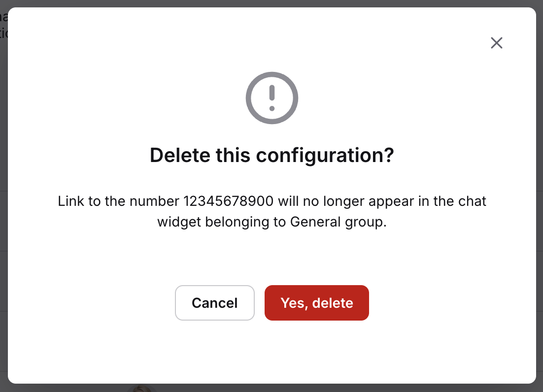543x392 pixels.
Task: Click the Cancel button
Action: coord(215,303)
